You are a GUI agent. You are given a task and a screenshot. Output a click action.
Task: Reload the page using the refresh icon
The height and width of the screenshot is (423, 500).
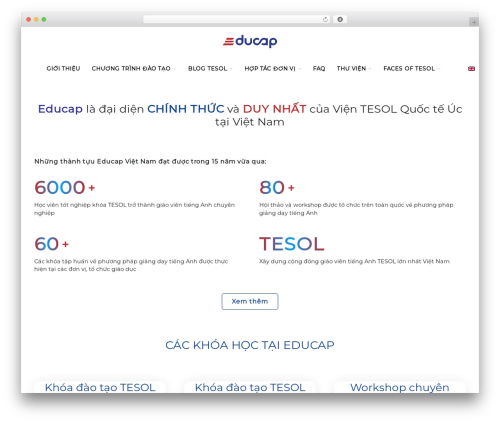325,20
